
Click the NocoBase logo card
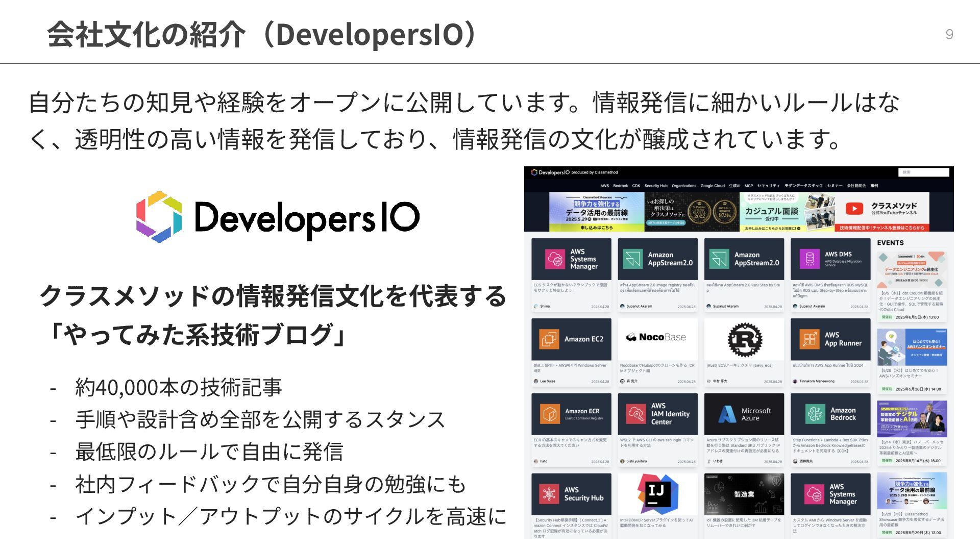pos(657,338)
